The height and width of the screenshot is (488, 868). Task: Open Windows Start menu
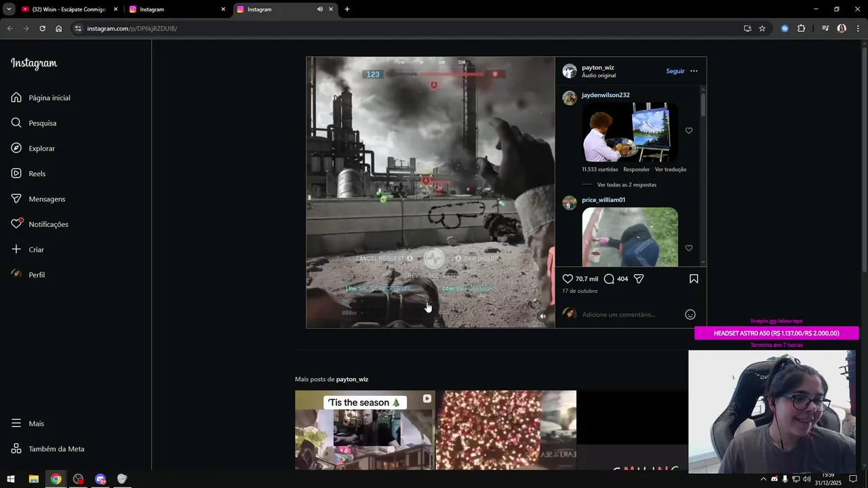pos(11,479)
